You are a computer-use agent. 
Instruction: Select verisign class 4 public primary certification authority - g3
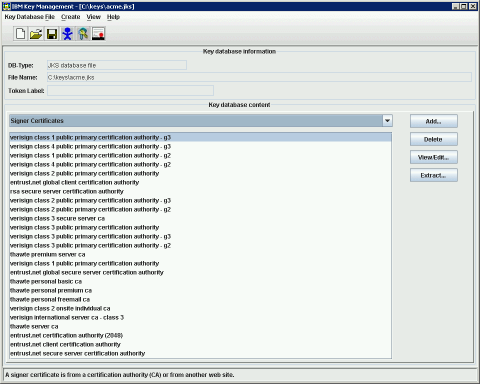pos(200,146)
